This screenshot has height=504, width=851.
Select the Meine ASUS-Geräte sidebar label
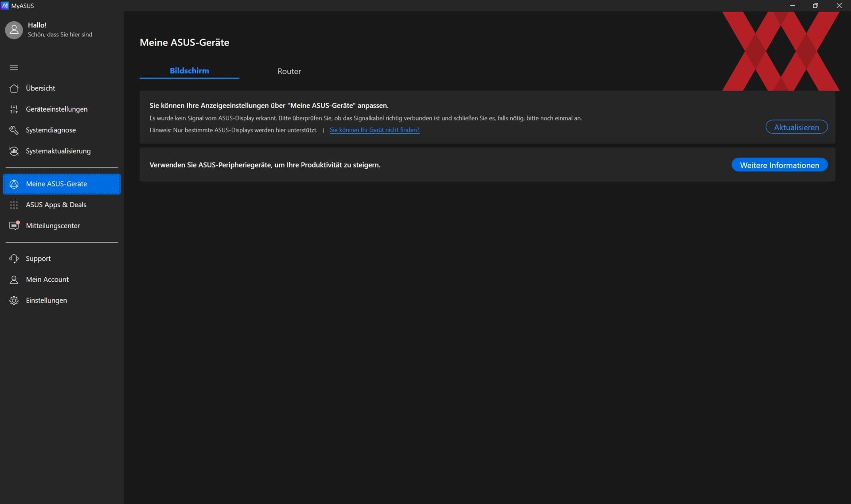click(x=56, y=184)
